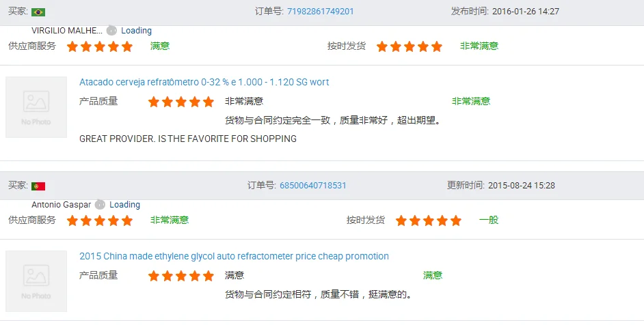The image size is (644, 327).
Task: Open cerveja refratômetro product thumbnail
Action: point(36,107)
